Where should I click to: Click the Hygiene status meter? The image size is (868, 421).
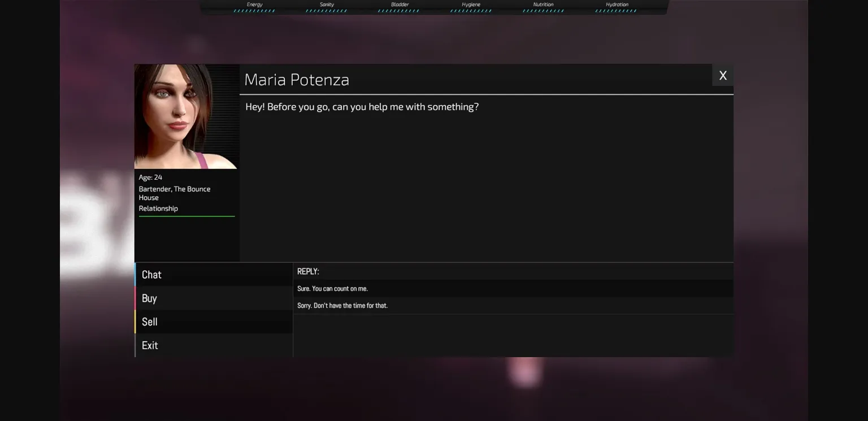[471, 7]
